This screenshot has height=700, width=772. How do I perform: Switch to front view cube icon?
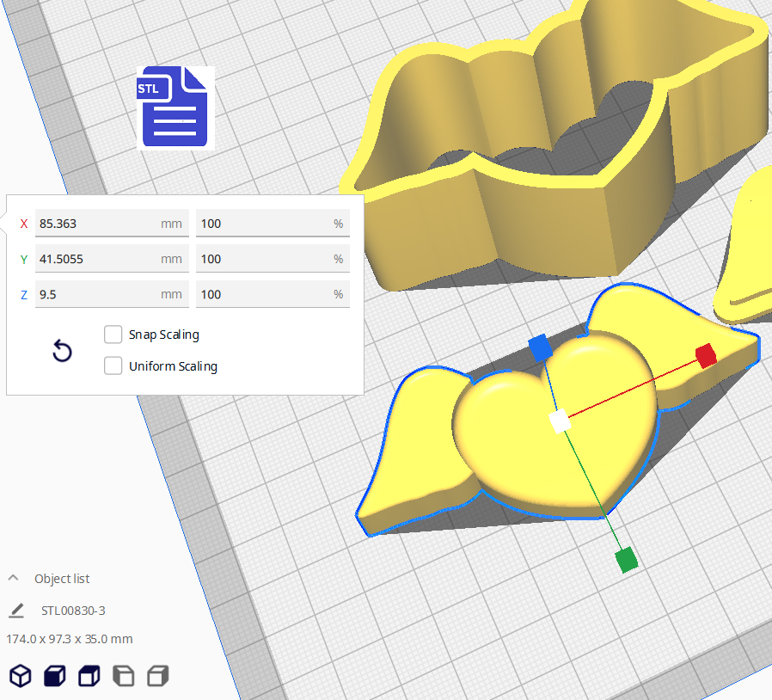click(x=55, y=676)
